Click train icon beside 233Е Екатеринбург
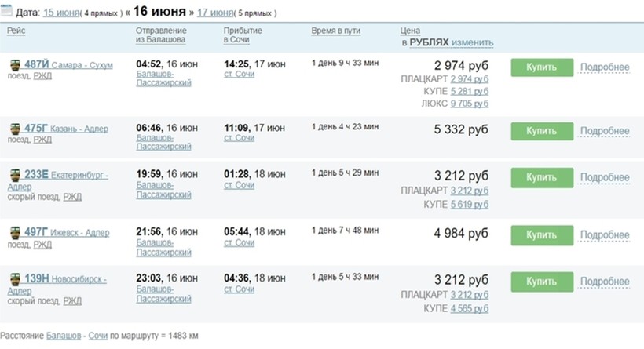The image size is (644, 349). tap(15, 175)
